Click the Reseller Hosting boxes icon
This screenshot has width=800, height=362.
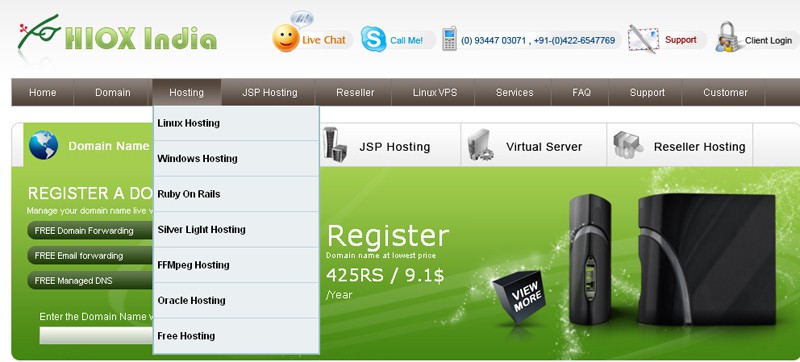(628, 145)
